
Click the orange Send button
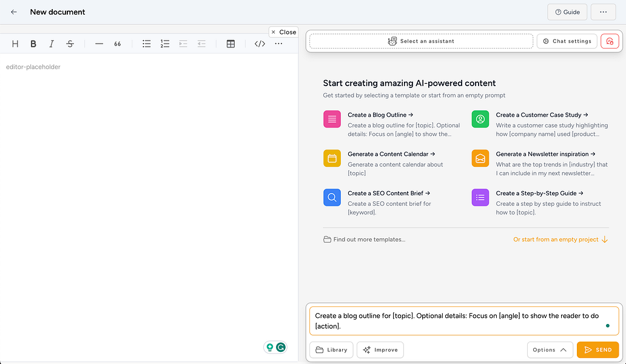597,350
